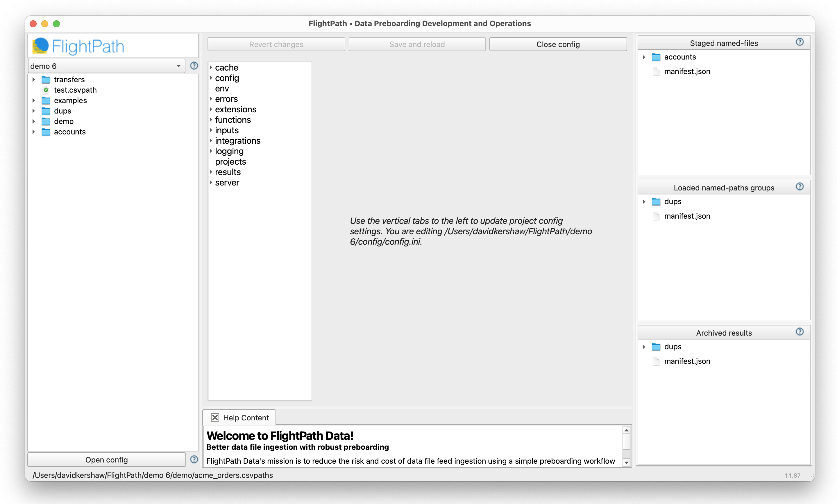Expand the transfers folder
Screen dimensions: 837x504
tap(34, 80)
